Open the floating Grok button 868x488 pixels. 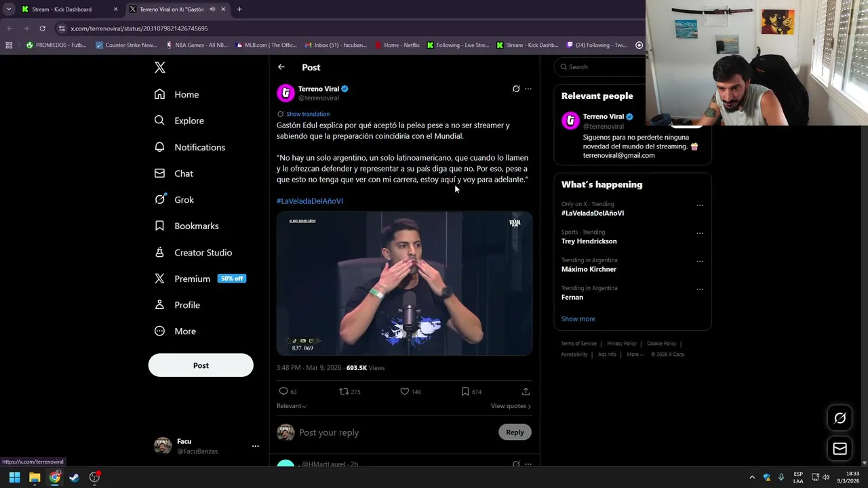click(840, 418)
